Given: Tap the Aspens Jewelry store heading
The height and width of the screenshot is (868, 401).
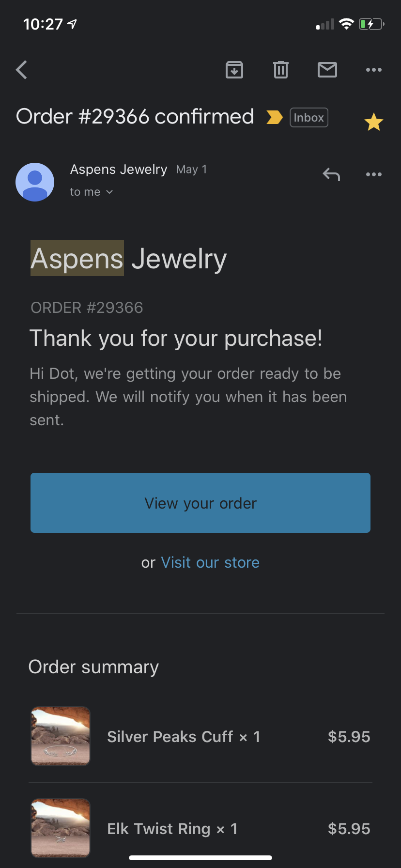Looking at the screenshot, I should click(129, 259).
